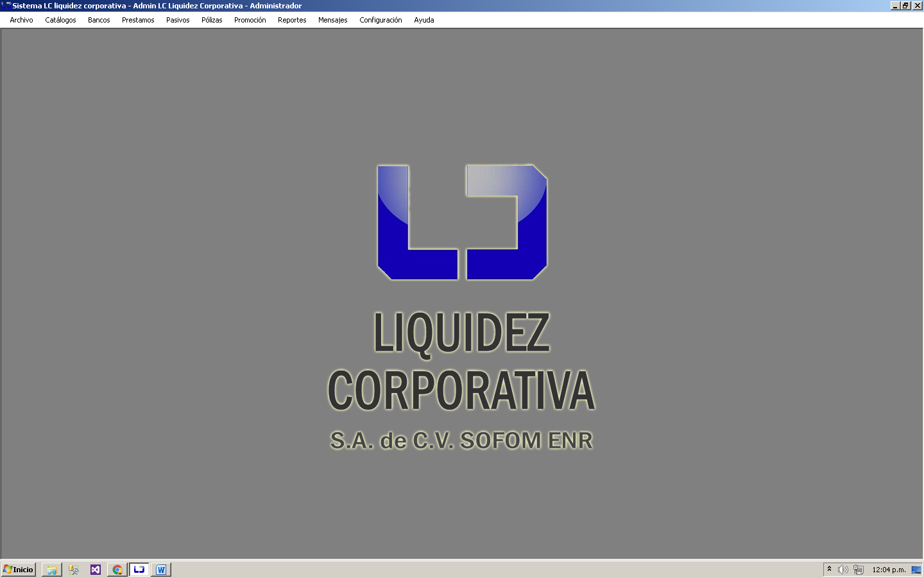
Task: Click the Inicio start button
Action: pyautogui.click(x=19, y=570)
